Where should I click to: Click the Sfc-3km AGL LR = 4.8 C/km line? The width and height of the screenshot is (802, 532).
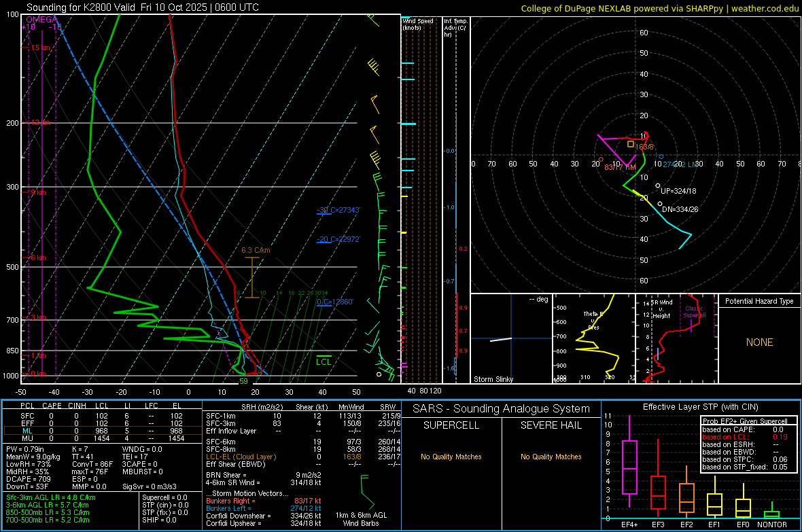click(51, 497)
